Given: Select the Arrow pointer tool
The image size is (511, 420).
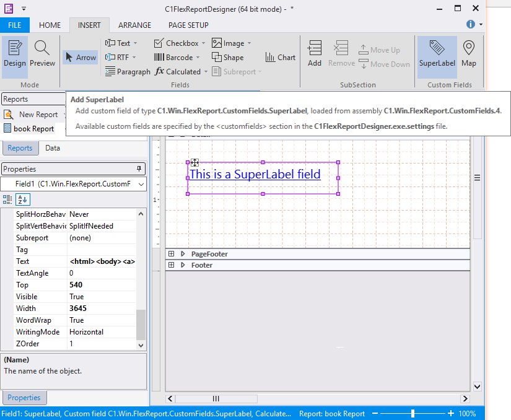Looking at the screenshot, I should click(x=80, y=58).
